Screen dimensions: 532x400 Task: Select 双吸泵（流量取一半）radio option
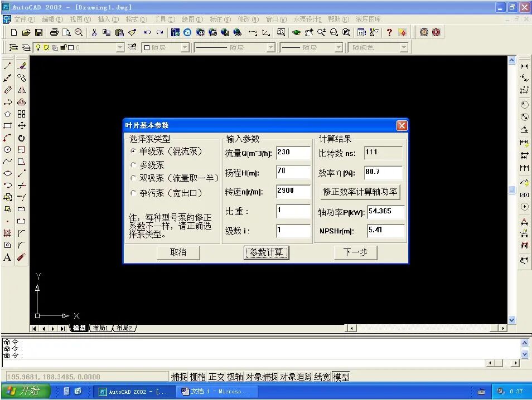pyautogui.click(x=133, y=178)
